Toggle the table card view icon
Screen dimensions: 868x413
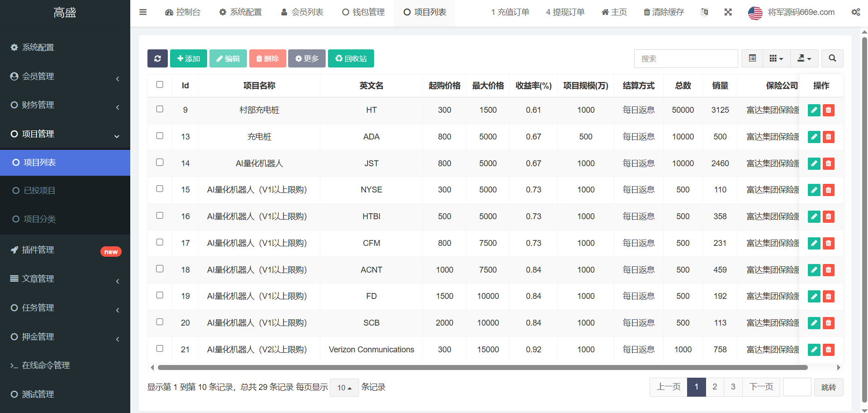point(752,58)
